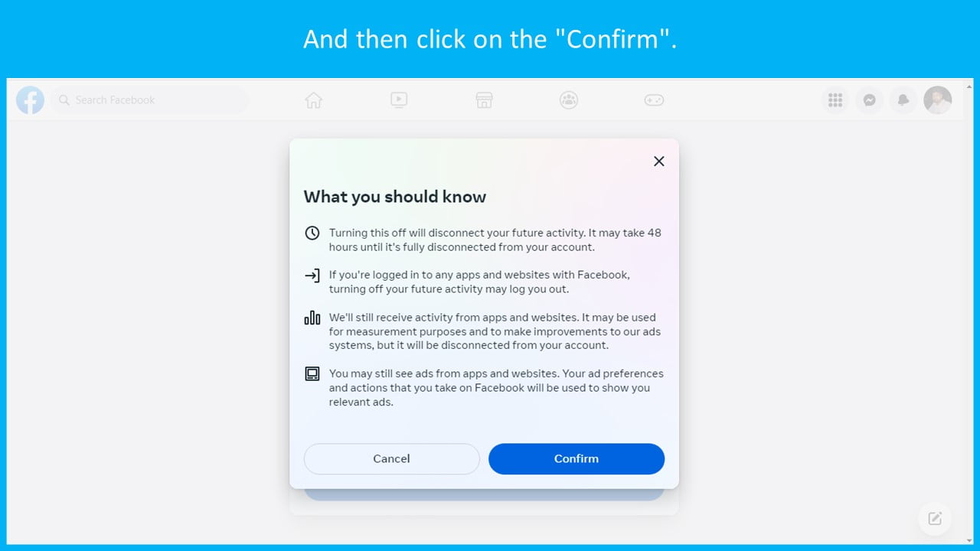The width and height of the screenshot is (980, 551).
Task: Click the clock icon beside 48 hours note
Action: pyautogui.click(x=312, y=233)
